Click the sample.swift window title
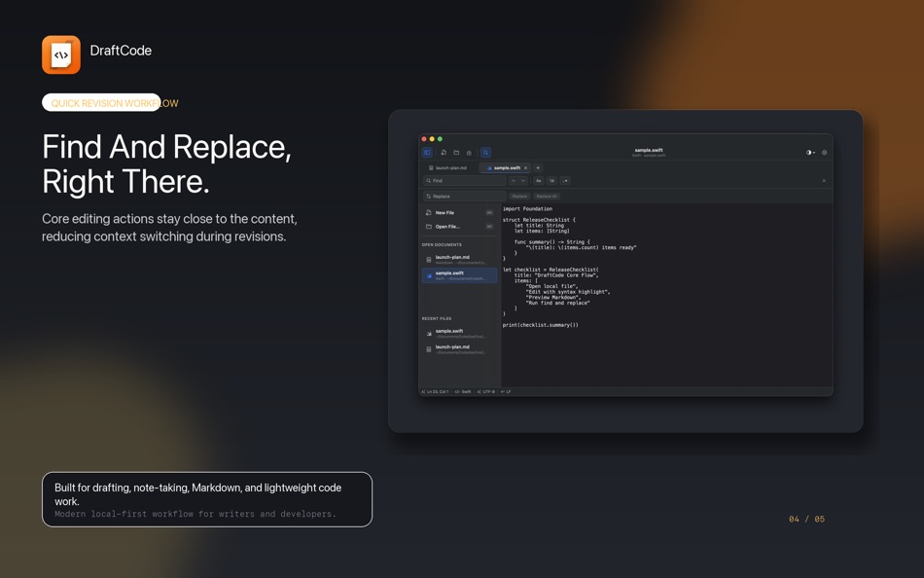 coord(649,152)
